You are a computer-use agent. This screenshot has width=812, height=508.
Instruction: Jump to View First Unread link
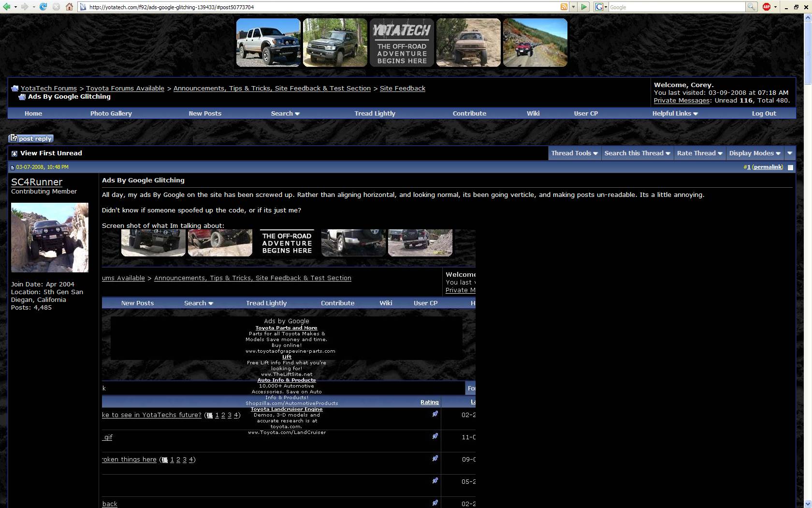51,153
